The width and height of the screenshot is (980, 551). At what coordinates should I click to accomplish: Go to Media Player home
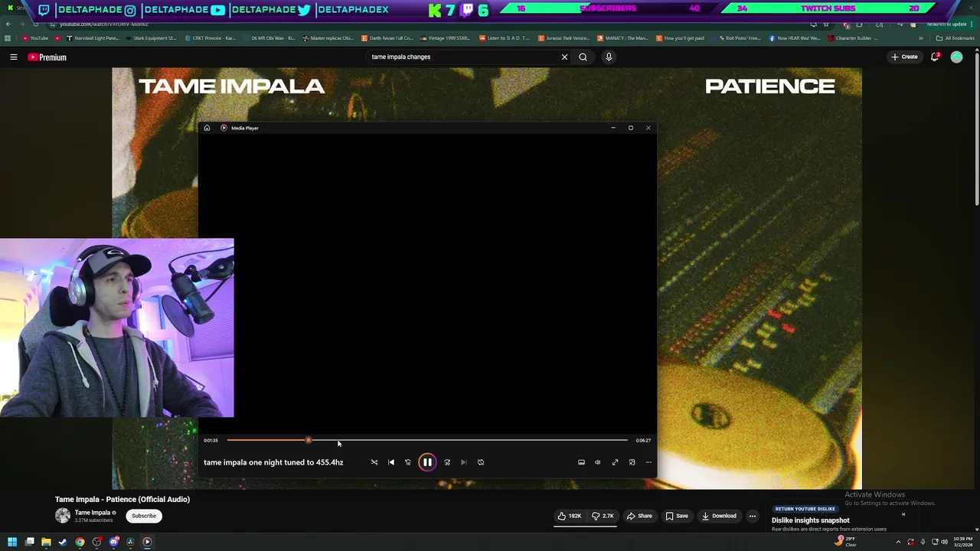click(207, 128)
